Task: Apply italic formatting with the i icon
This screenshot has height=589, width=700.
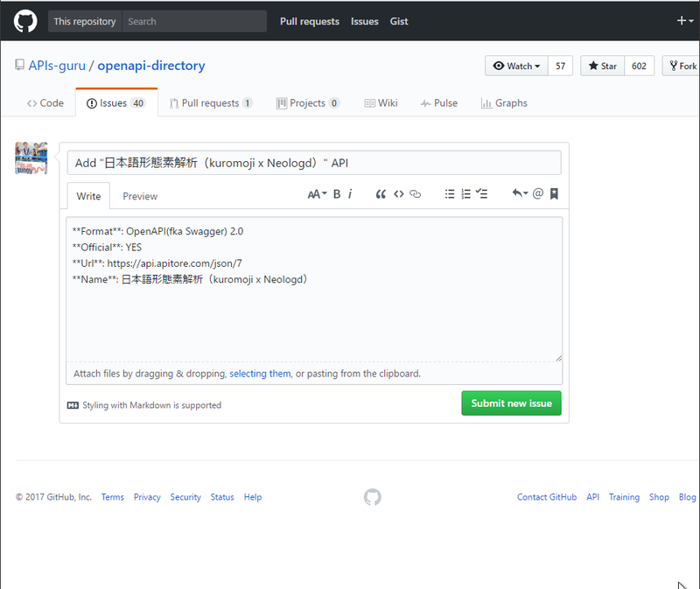Action: pos(350,194)
